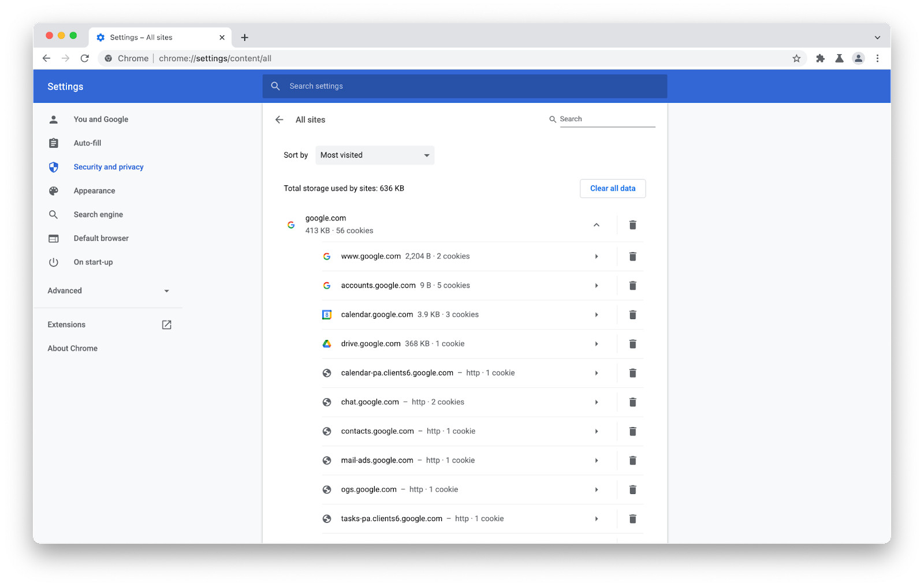This screenshot has width=924, height=587.
Task: Open Security and privacy settings
Action: pos(109,167)
